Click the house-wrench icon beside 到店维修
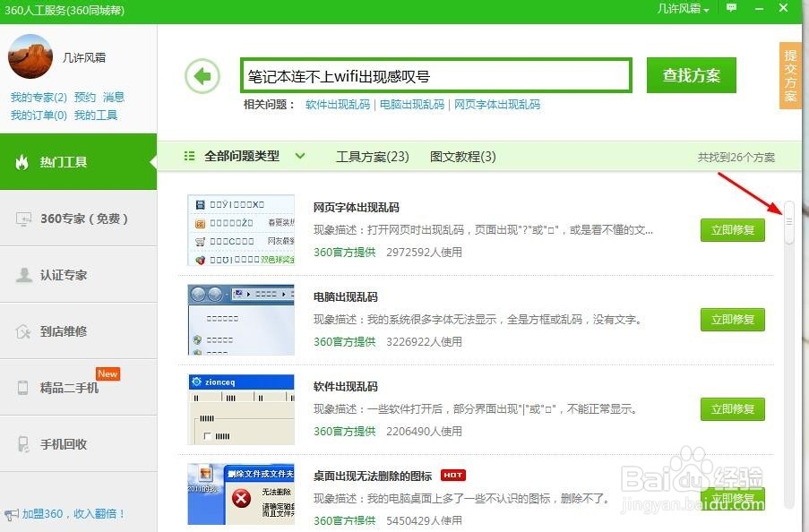809x532 pixels. pyautogui.click(x=23, y=331)
